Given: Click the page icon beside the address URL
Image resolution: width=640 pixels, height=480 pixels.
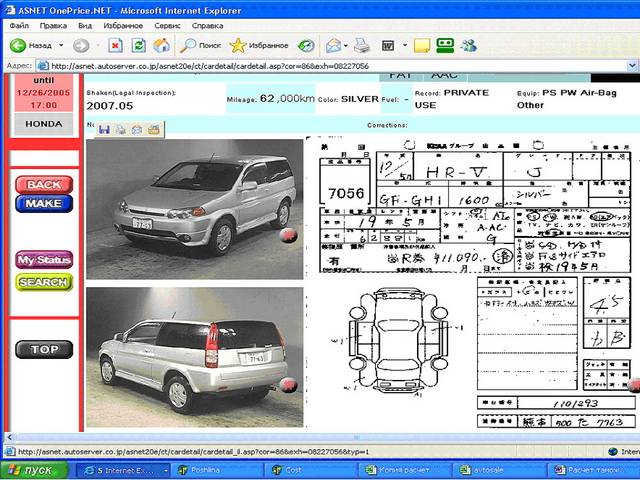Looking at the screenshot, I should 42,66.
